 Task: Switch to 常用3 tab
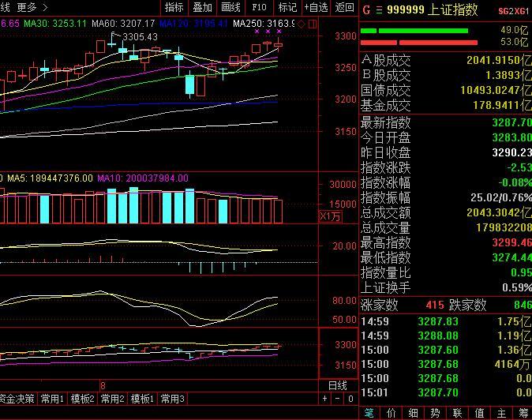[172, 399]
